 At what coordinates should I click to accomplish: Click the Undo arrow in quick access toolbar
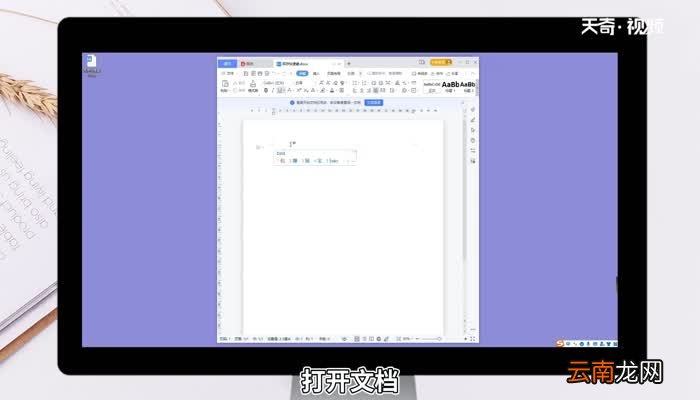point(276,73)
